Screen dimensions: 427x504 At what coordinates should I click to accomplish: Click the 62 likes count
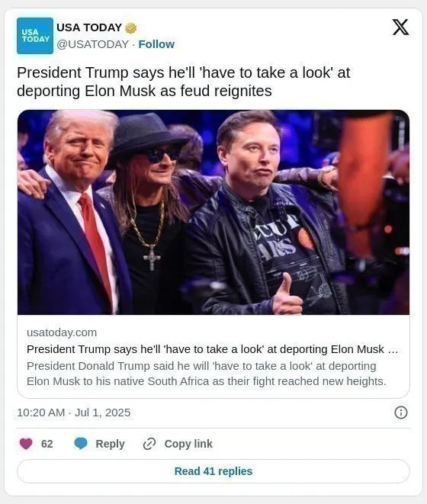pos(47,444)
